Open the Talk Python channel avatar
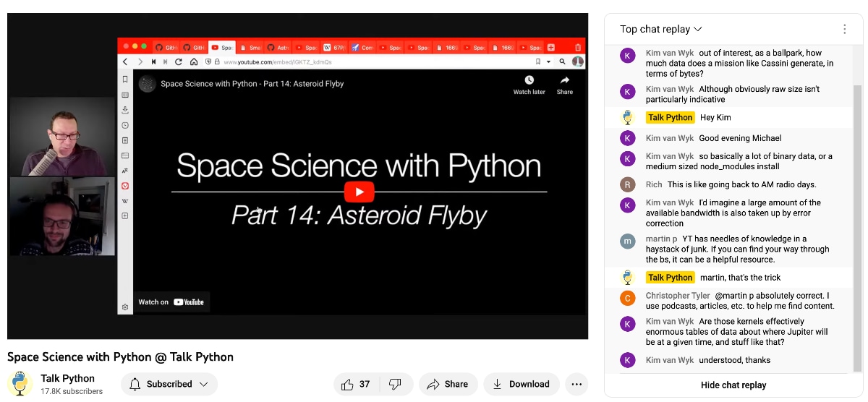868x402 pixels. (x=20, y=384)
